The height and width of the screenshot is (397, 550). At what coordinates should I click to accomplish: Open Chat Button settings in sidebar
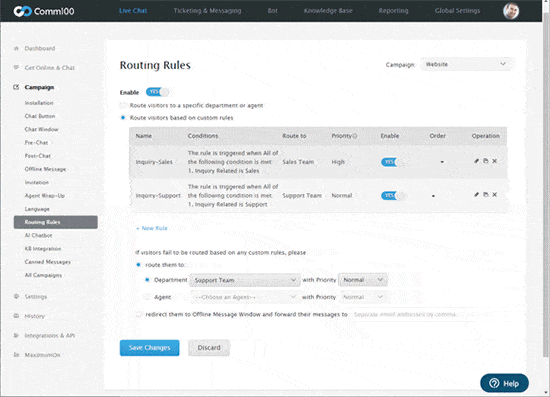click(40, 116)
